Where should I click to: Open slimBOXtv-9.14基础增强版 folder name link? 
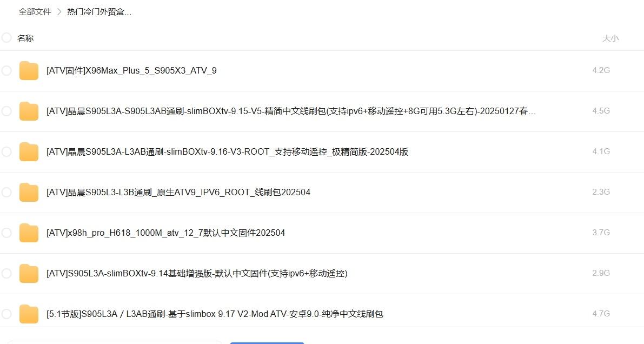click(197, 274)
